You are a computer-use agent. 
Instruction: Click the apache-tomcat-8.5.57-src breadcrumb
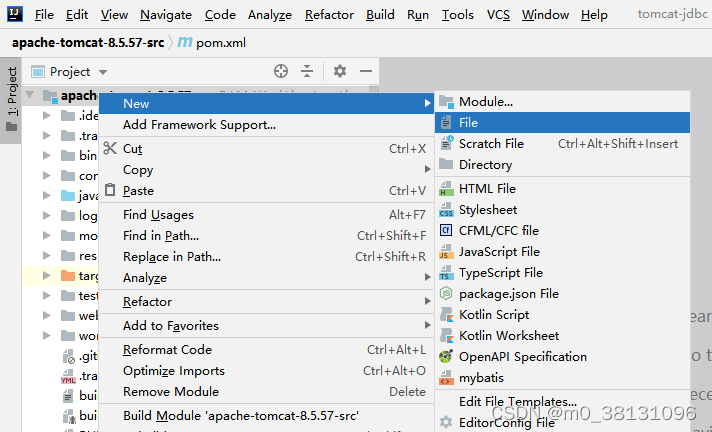click(88, 43)
